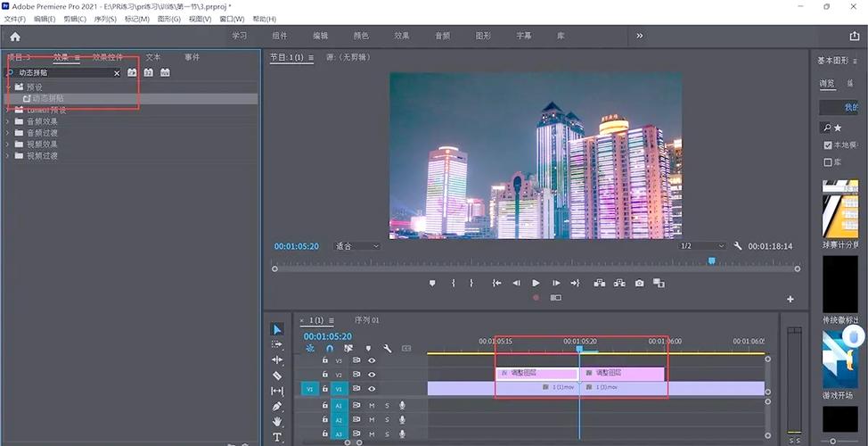This screenshot has width=868, height=446.
Task: Toggle insert sequences as nests
Action: point(310,349)
